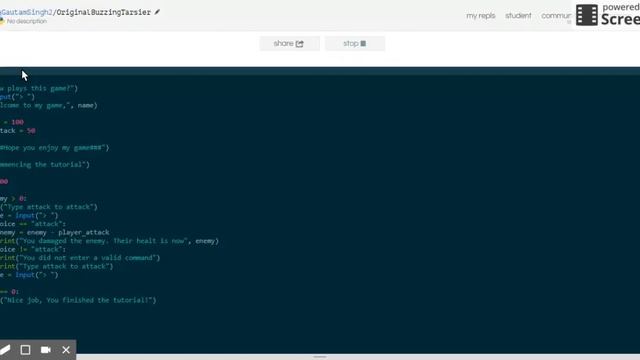Click the code line ending with name)

tap(49, 105)
